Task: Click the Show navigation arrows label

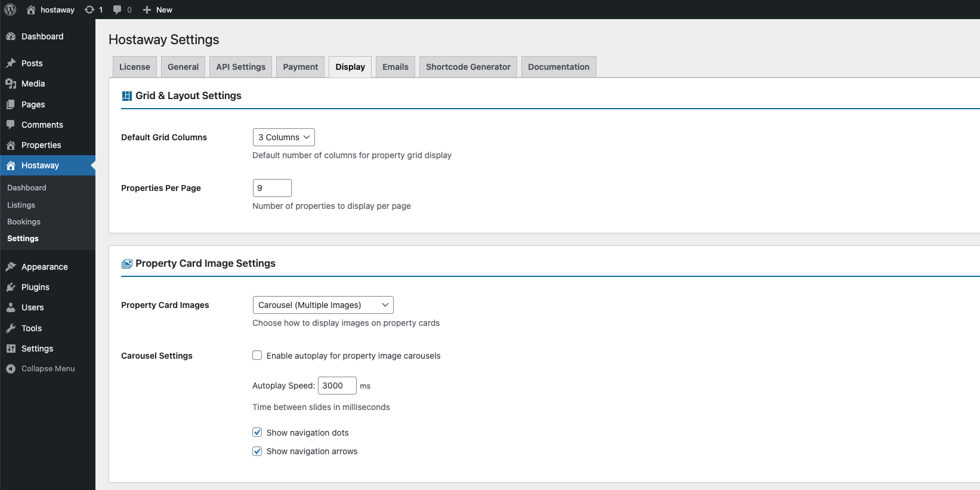Action: coord(312,451)
